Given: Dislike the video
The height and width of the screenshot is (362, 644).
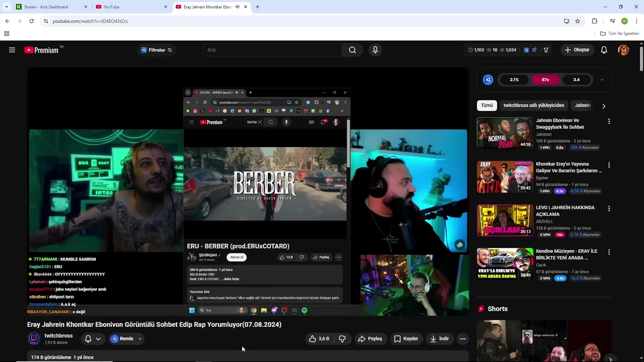Looking at the screenshot, I should 342,339.
